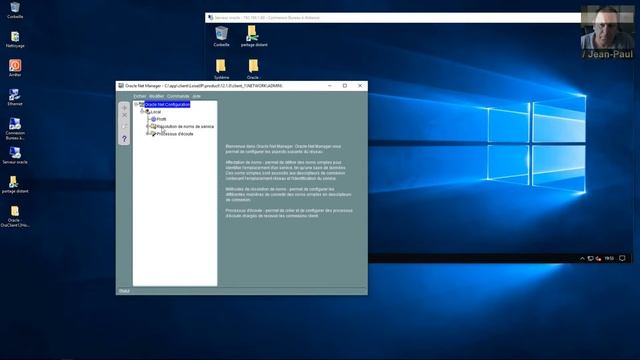Click the clock in the remote taskbar
640x360 pixels.
click(609, 258)
